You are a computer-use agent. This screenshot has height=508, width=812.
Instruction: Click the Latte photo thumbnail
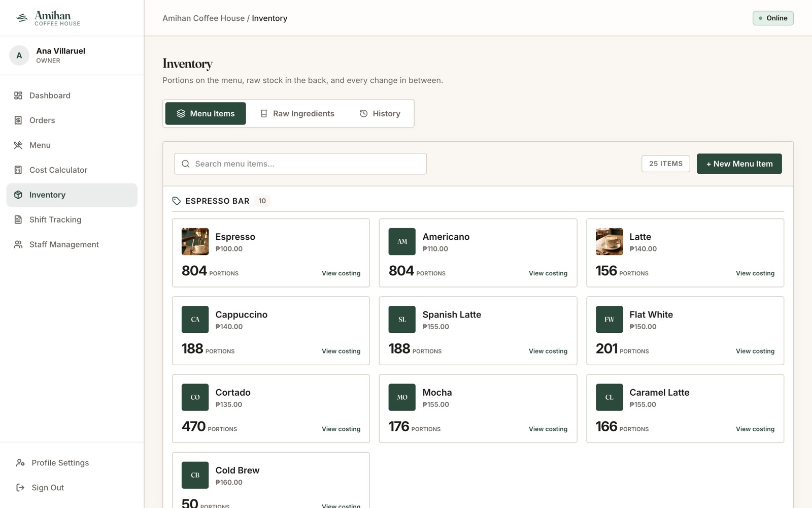pyautogui.click(x=609, y=242)
